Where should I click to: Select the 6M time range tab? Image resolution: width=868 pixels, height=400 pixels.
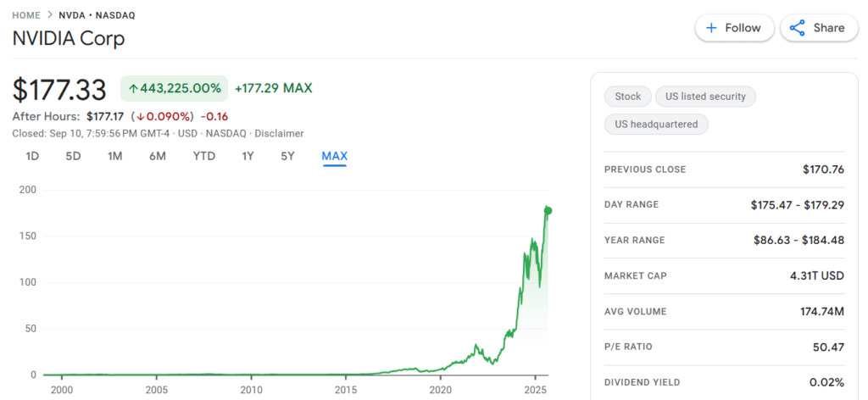click(157, 157)
